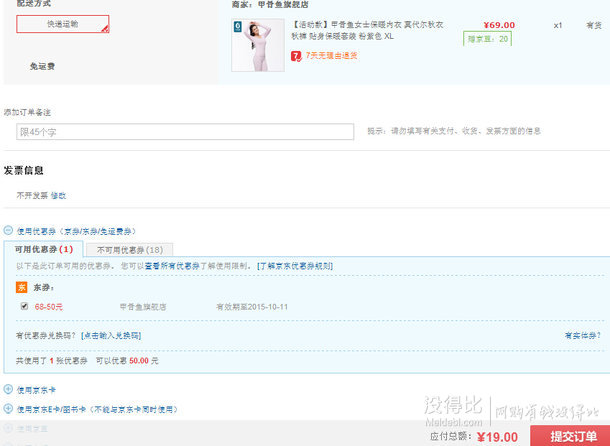Click the 有效期至2015-10-11 validity text

tap(252, 307)
